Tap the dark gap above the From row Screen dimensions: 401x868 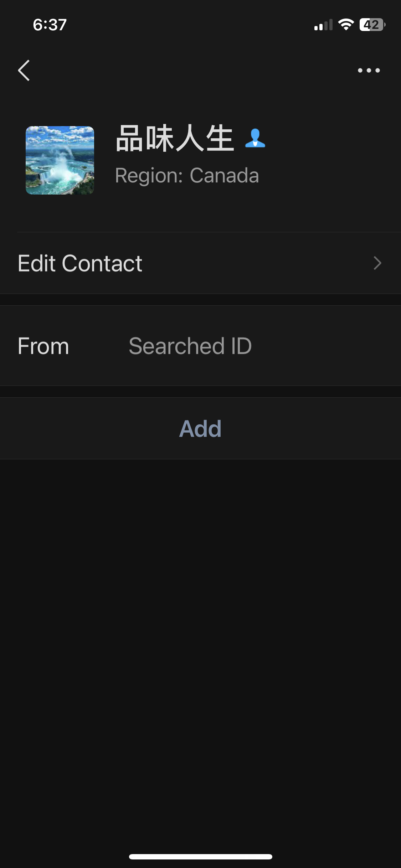click(200, 300)
